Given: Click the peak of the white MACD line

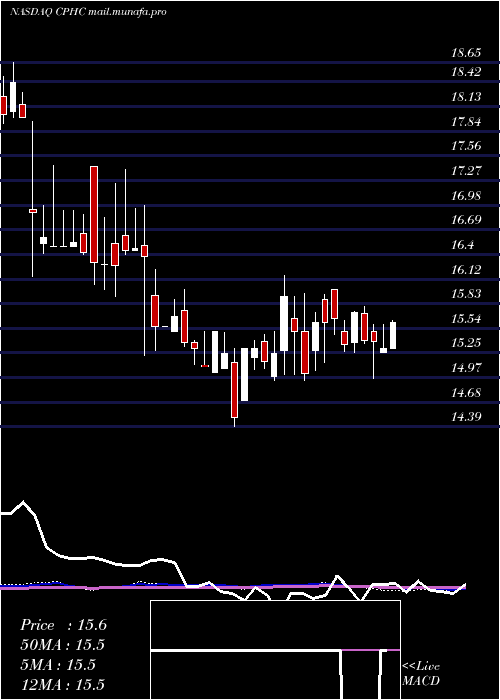Looking at the screenshot, I should [23, 502].
